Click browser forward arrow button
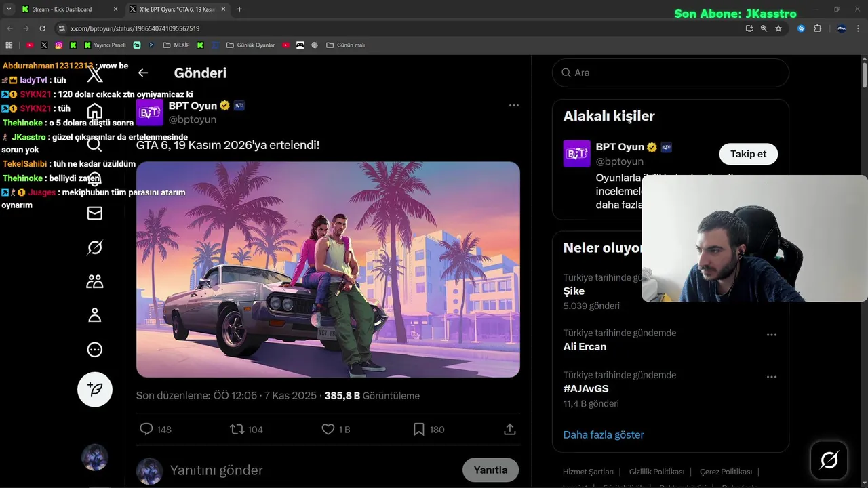The image size is (868, 488). point(26,28)
